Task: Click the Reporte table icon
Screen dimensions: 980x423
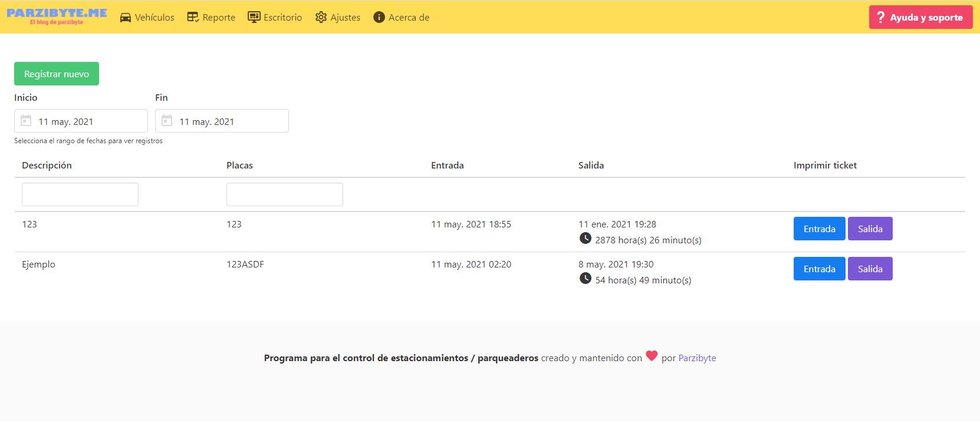Action: (193, 17)
